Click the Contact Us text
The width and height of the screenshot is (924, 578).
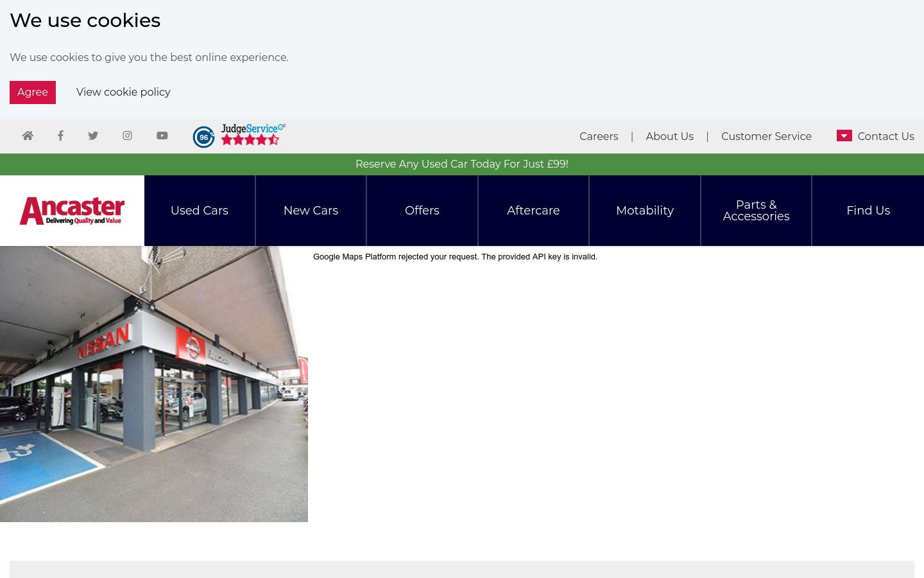click(x=886, y=136)
